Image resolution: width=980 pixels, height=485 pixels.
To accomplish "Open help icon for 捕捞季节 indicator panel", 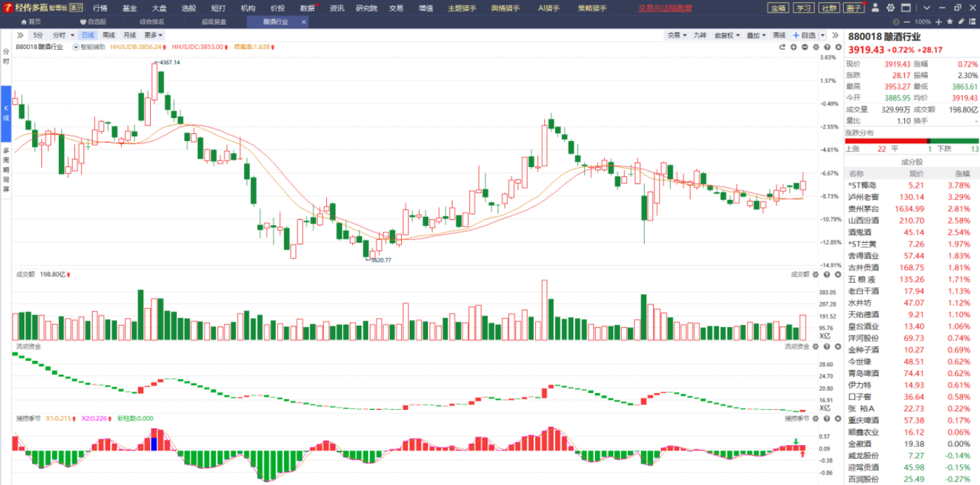I will (x=825, y=418).
